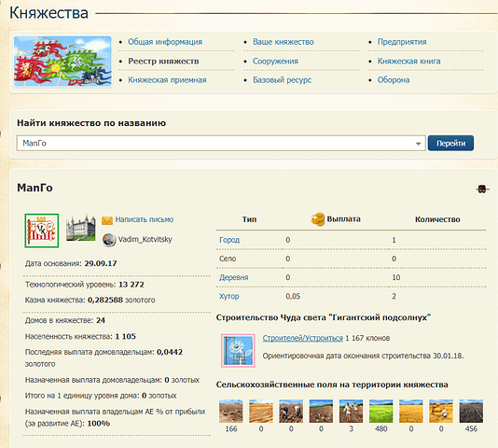Click the Giant Sunflower wonder construction image
The width and height of the screenshot is (498, 448).
(238, 351)
